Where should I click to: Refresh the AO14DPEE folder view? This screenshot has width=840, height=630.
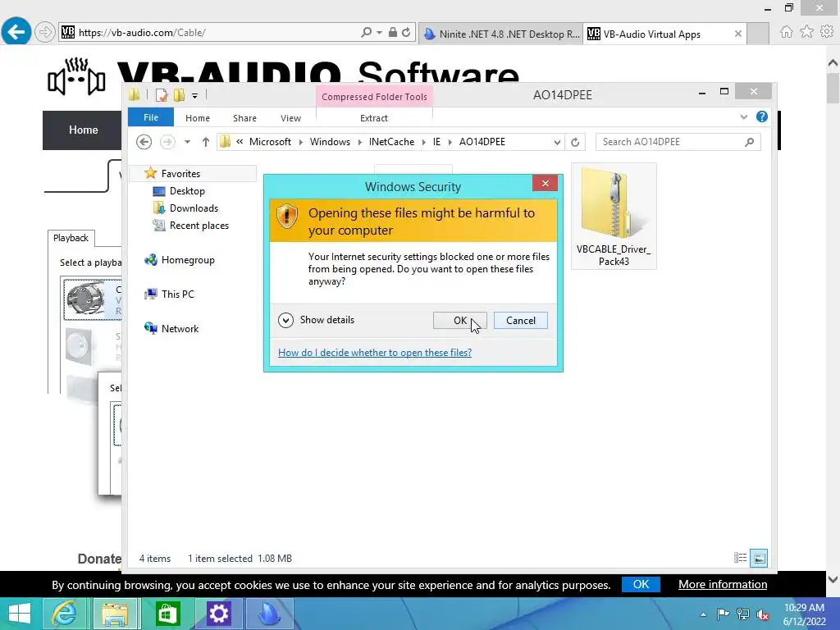click(x=575, y=142)
